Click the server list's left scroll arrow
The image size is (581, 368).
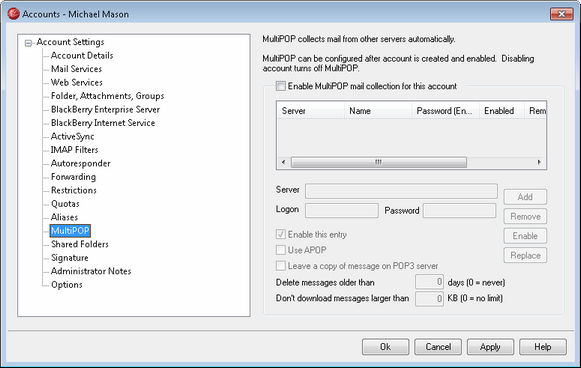284,162
